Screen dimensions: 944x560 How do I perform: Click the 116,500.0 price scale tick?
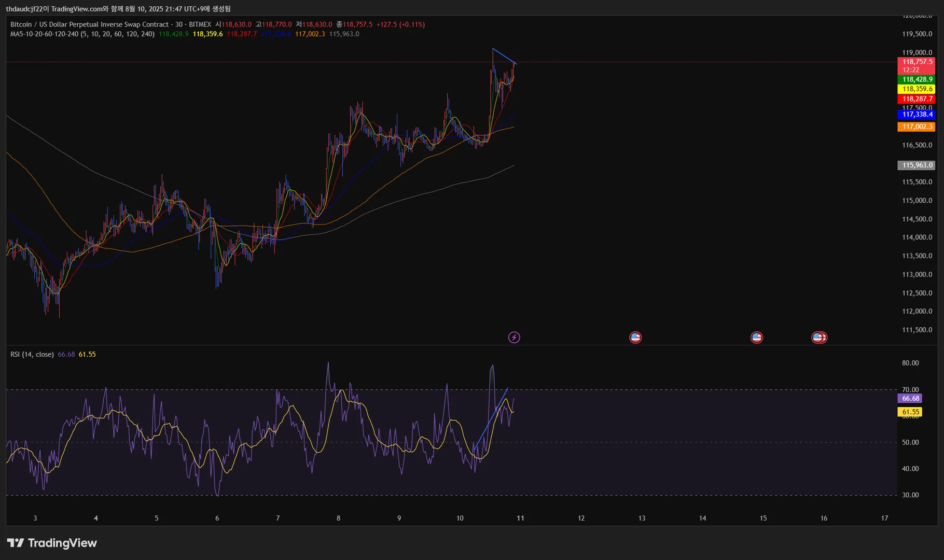pos(917,145)
